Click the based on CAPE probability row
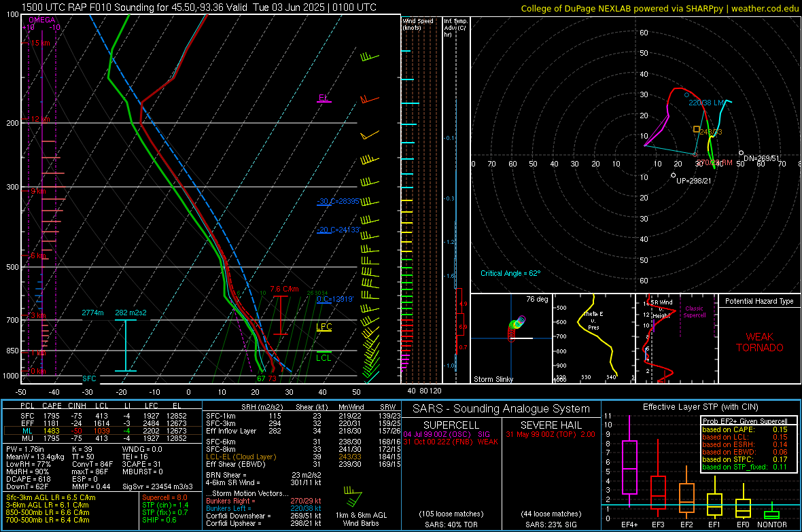Image resolution: width=802 pixels, height=532 pixels. coord(745,429)
